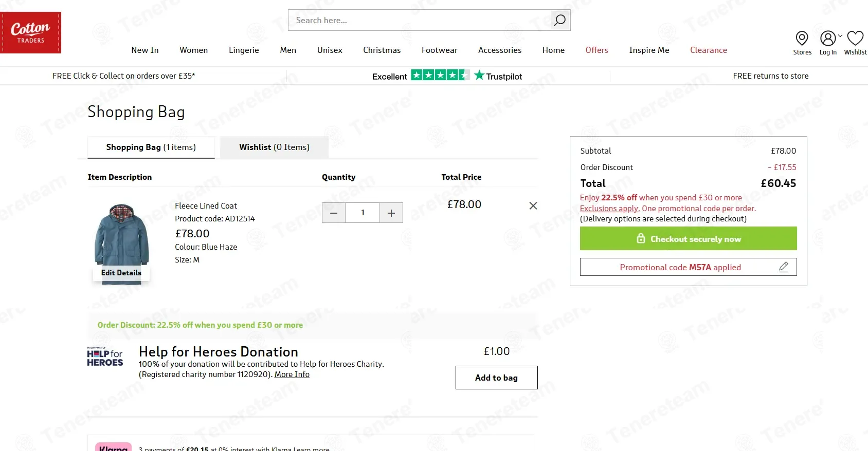
Task: Edit promotional code with pencil icon
Action: 784,267
